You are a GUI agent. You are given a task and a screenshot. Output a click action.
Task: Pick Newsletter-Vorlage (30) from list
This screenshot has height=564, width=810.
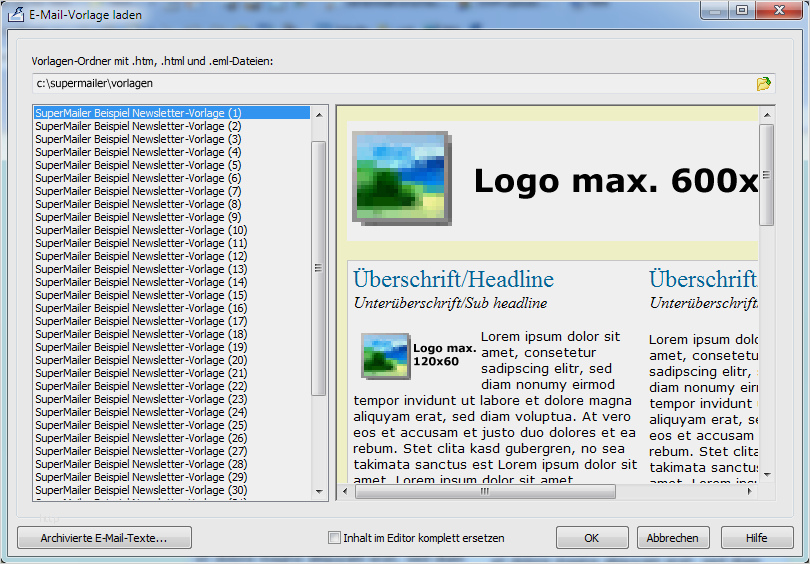[141, 490]
